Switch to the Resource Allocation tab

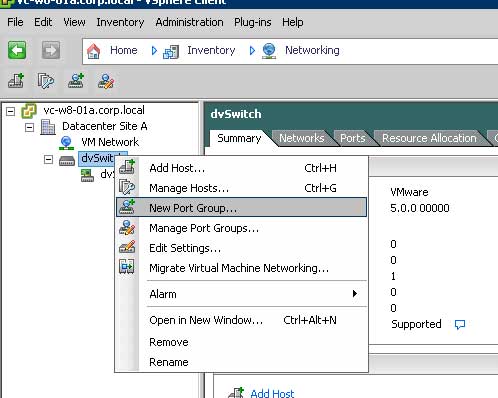[429, 138]
